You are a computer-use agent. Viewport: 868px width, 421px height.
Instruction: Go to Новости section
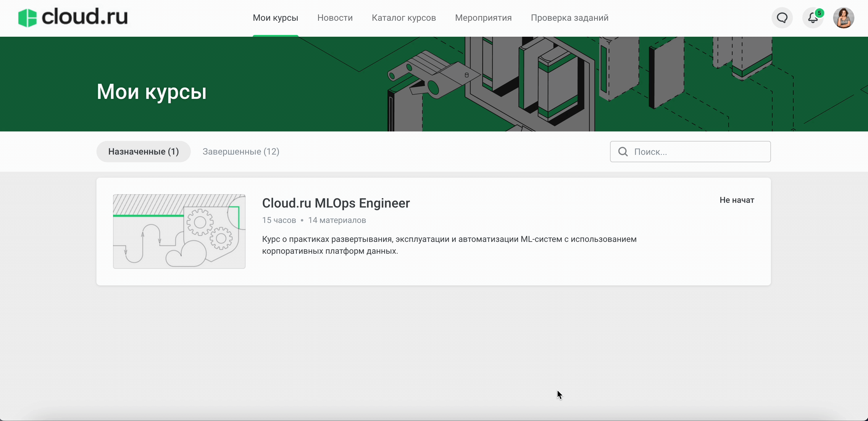click(335, 18)
